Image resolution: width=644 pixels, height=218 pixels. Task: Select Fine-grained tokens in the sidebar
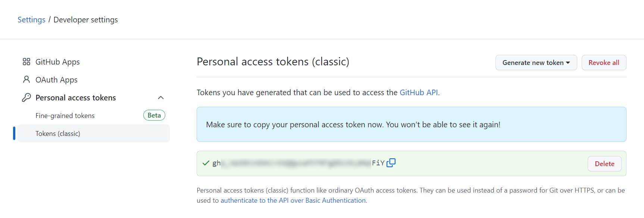click(65, 116)
